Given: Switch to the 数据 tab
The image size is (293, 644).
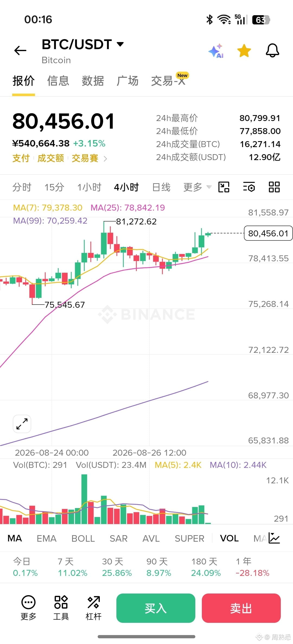Looking at the screenshot, I should click(93, 81).
